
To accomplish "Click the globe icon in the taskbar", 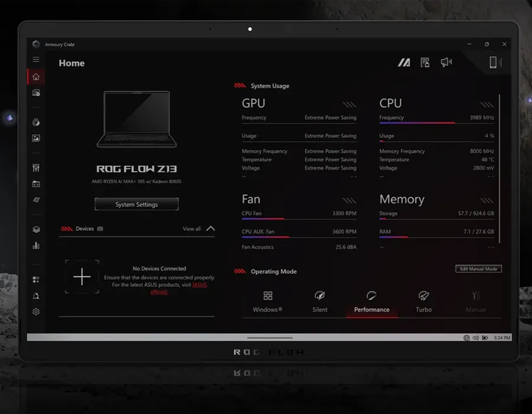I will point(466,338).
